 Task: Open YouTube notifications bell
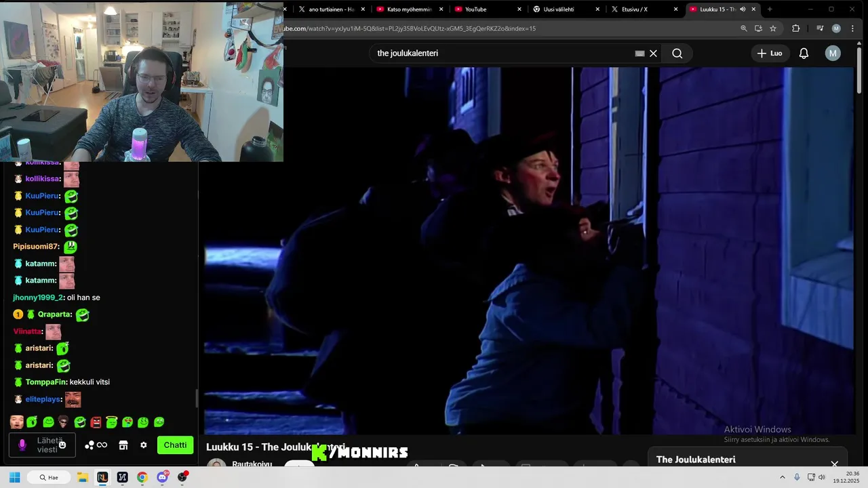(x=804, y=54)
